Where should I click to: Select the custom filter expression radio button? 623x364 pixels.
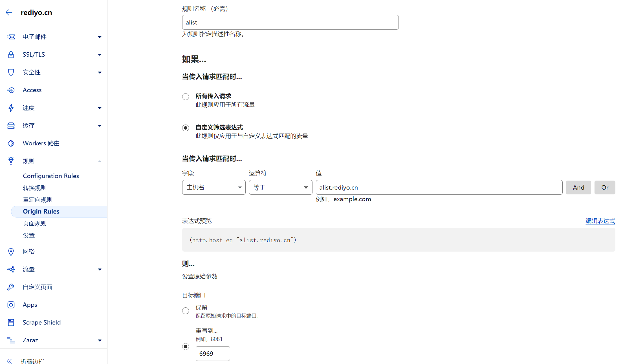(186, 128)
